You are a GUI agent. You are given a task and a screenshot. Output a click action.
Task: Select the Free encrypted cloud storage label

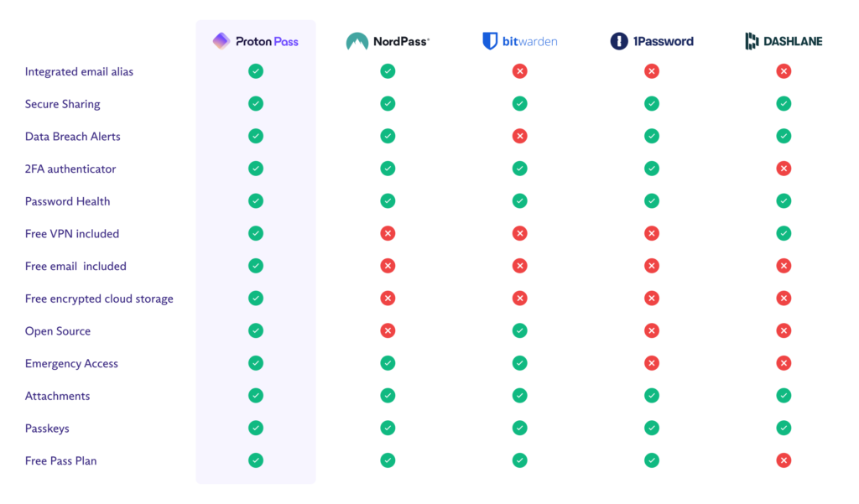pyautogui.click(x=99, y=299)
